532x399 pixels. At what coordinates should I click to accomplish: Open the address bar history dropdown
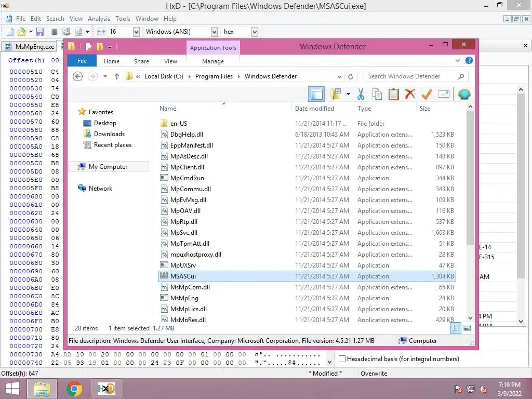pos(339,76)
